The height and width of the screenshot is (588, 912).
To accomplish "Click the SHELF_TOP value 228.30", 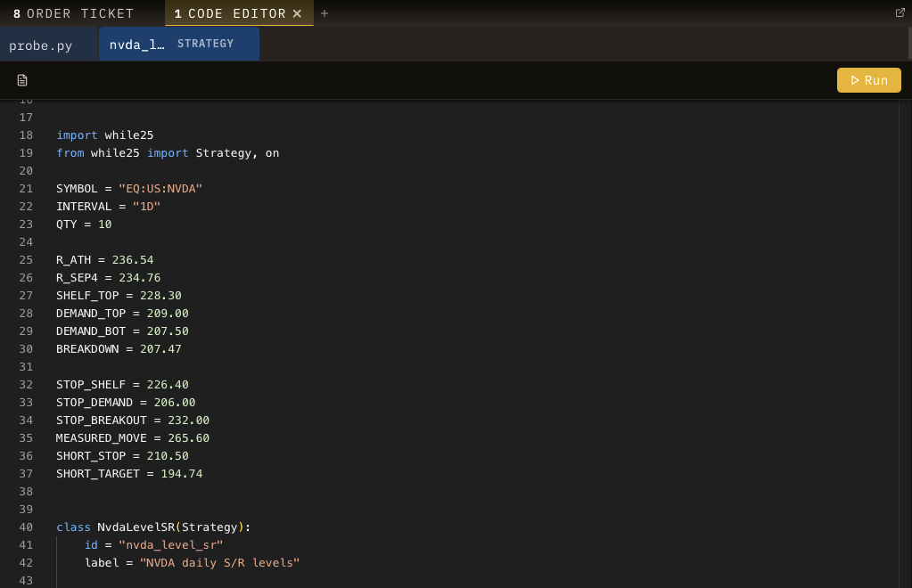I will coord(160,295).
